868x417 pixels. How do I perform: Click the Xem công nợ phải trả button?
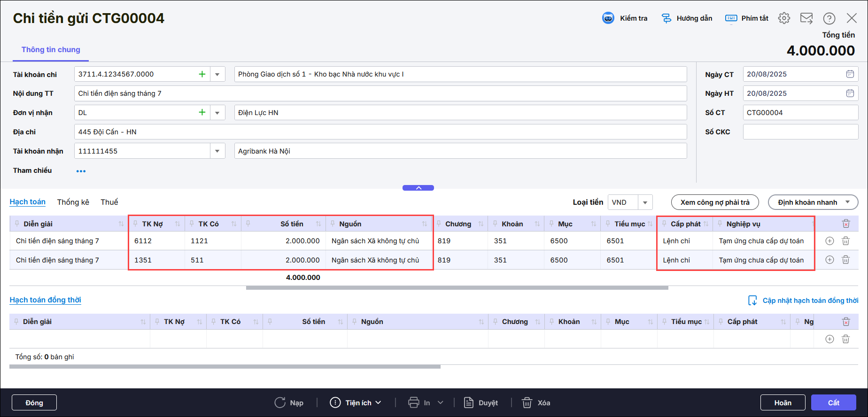click(714, 202)
